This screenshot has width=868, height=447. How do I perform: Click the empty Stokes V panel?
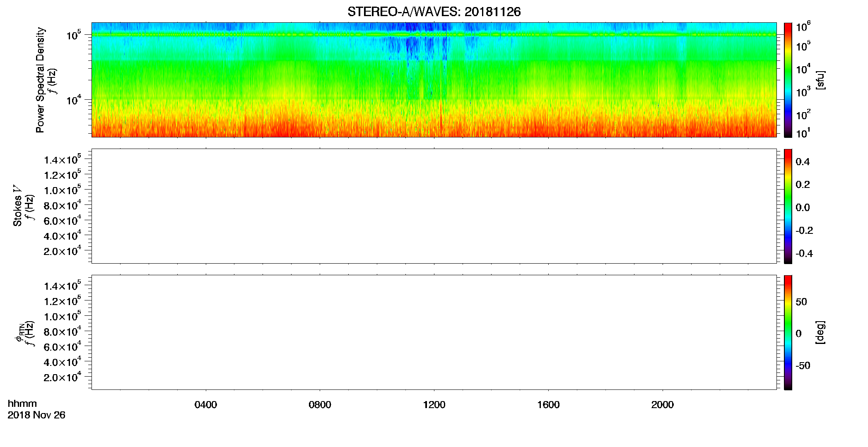pos(434,206)
